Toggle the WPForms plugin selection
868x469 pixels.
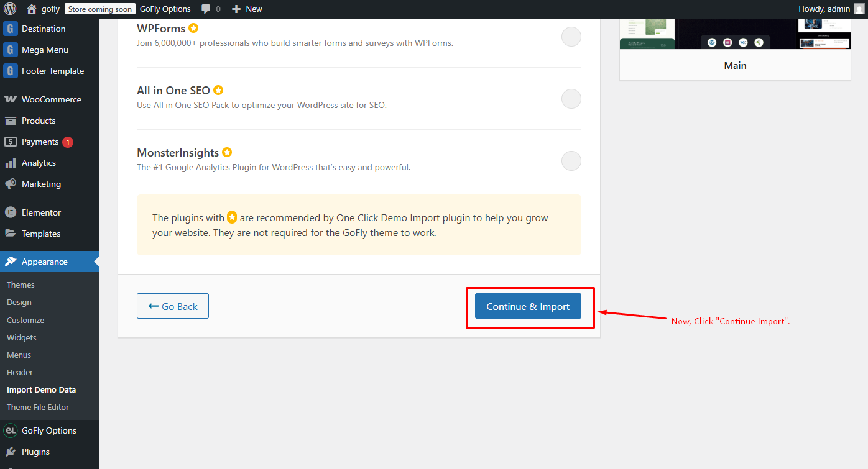(571, 37)
